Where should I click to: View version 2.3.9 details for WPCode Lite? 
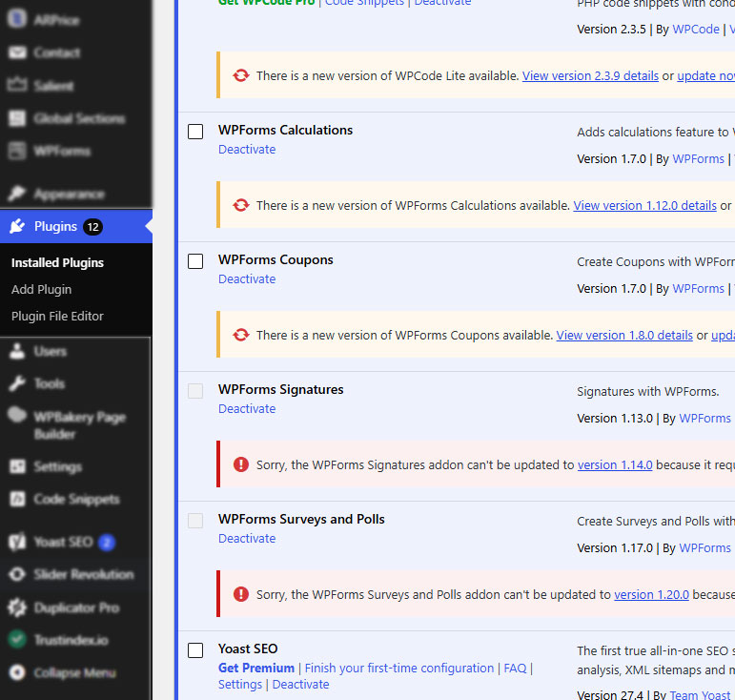point(591,76)
